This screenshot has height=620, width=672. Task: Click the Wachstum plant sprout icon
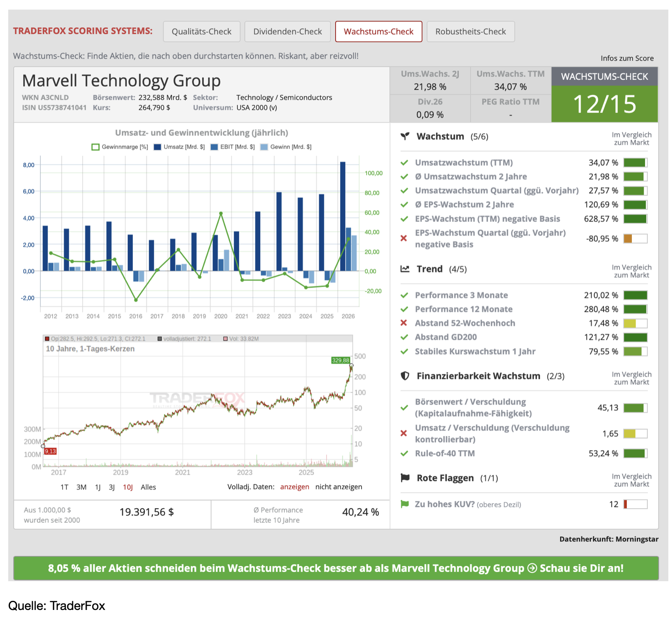coord(404,136)
